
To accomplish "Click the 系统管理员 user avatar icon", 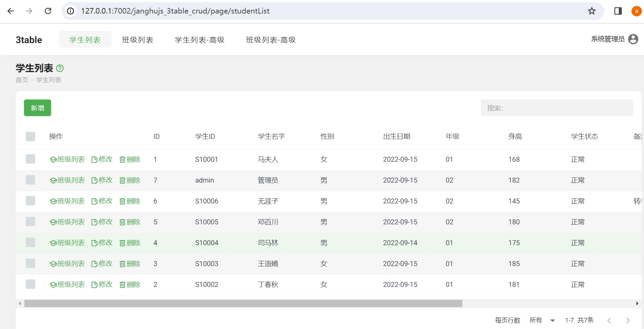I will click(x=633, y=39).
